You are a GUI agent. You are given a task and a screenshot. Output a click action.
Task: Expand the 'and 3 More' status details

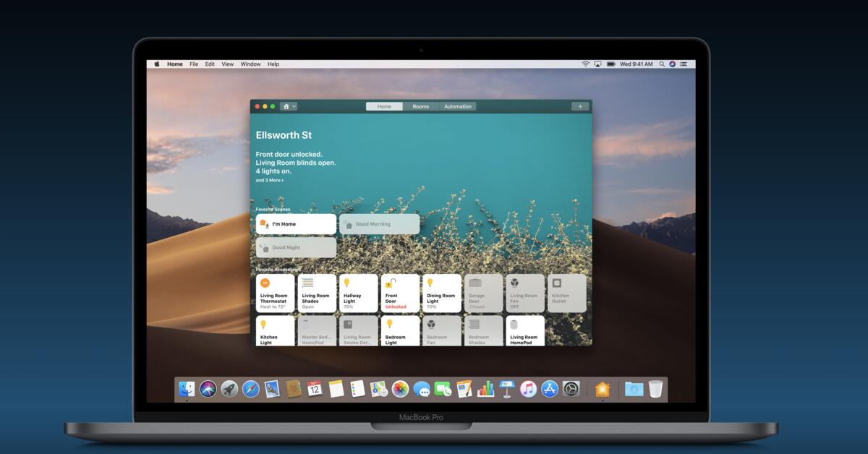pos(269,180)
